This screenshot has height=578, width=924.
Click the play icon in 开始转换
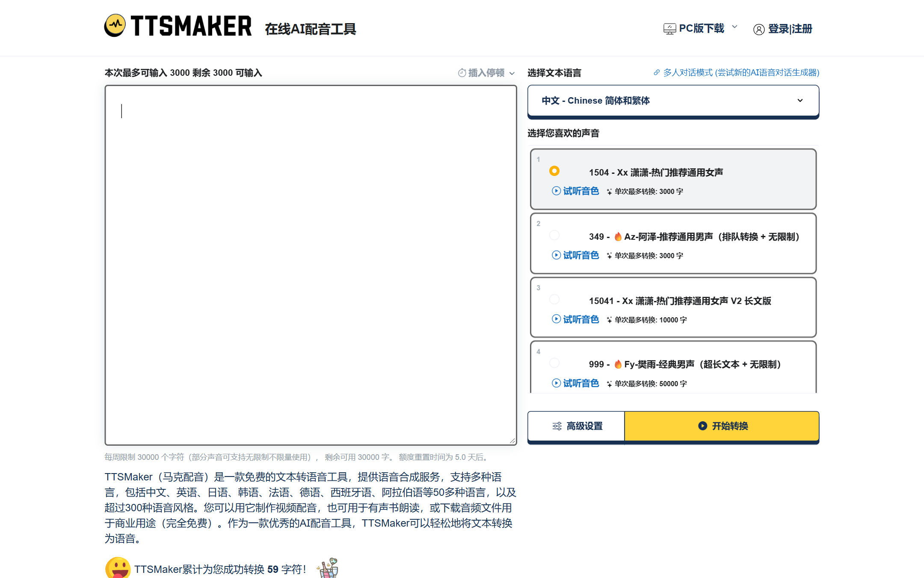click(x=702, y=426)
